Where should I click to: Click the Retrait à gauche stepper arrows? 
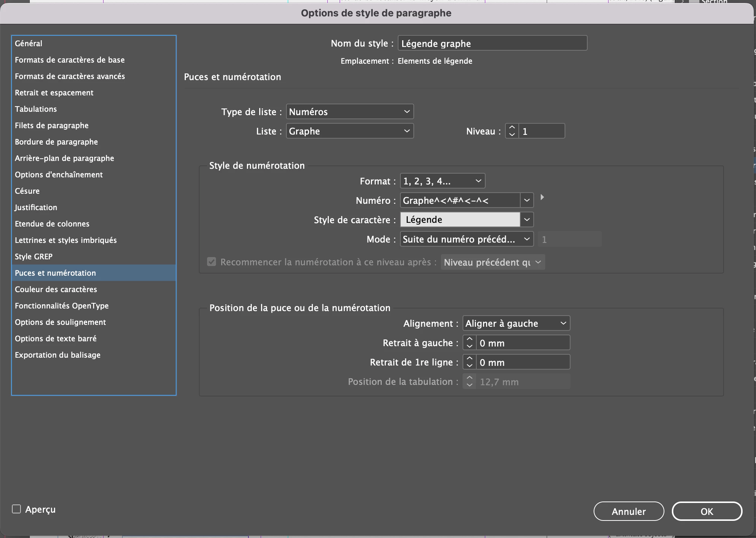click(469, 343)
